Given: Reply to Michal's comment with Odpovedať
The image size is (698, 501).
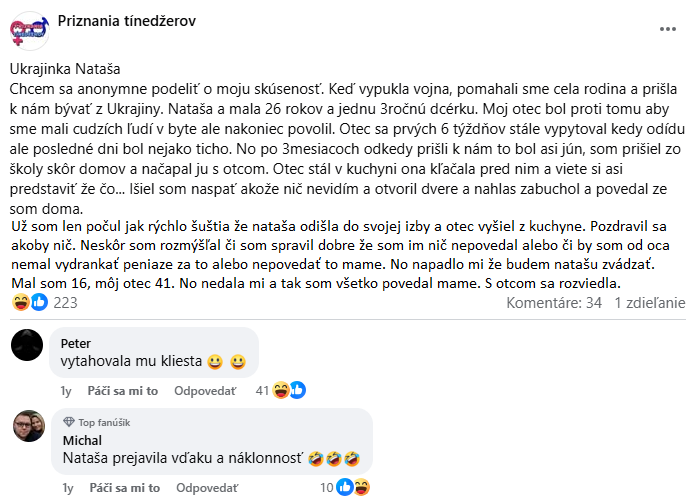Looking at the screenshot, I should [206, 488].
